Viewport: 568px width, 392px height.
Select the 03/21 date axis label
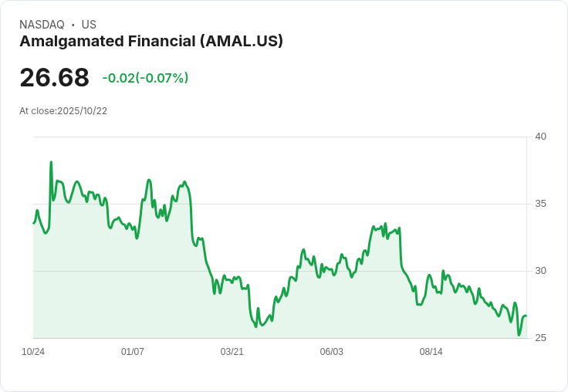232,352
